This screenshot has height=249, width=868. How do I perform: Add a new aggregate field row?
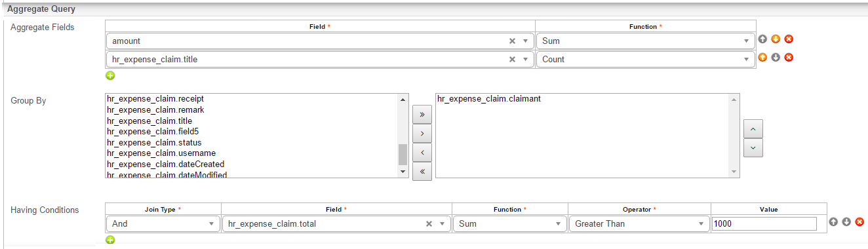coord(110,75)
